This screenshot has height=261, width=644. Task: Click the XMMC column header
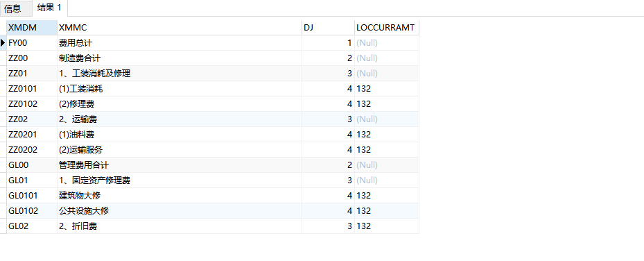180,28
